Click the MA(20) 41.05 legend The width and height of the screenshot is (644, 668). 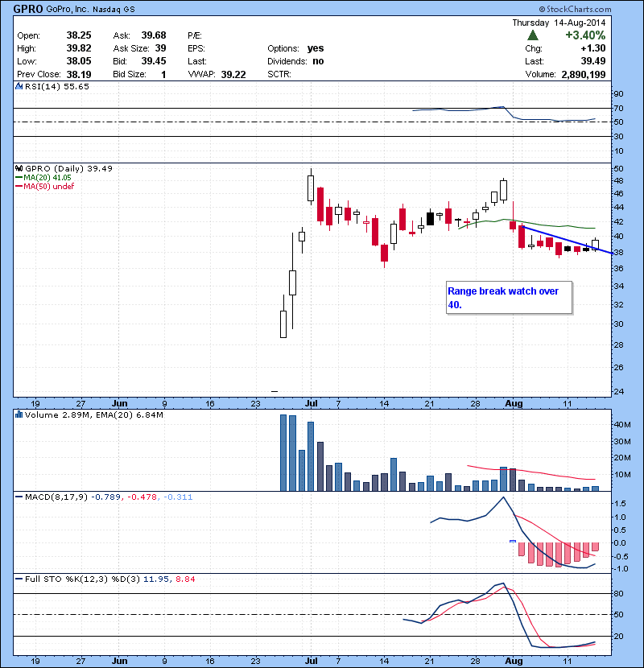pyautogui.click(x=43, y=177)
